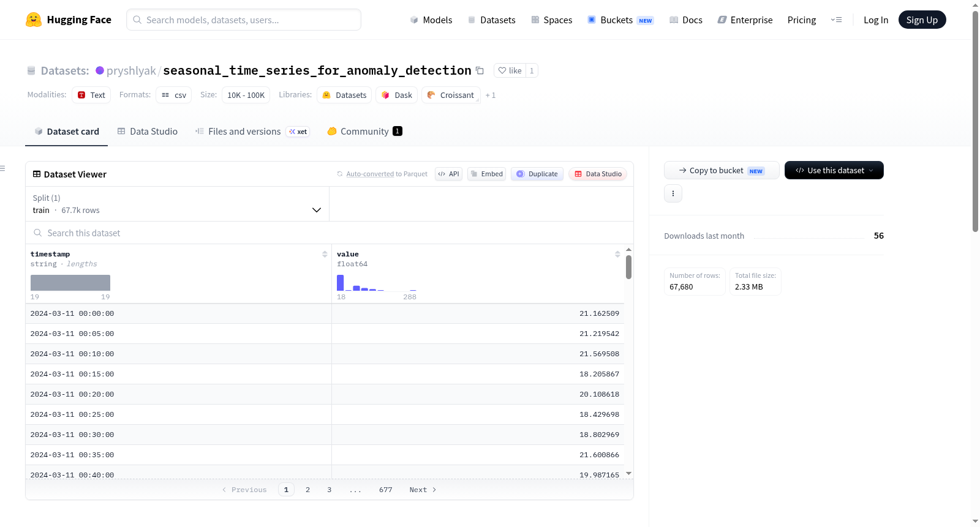980x527 pixels.
Task: Sort by the timestamp column
Action: (x=325, y=254)
